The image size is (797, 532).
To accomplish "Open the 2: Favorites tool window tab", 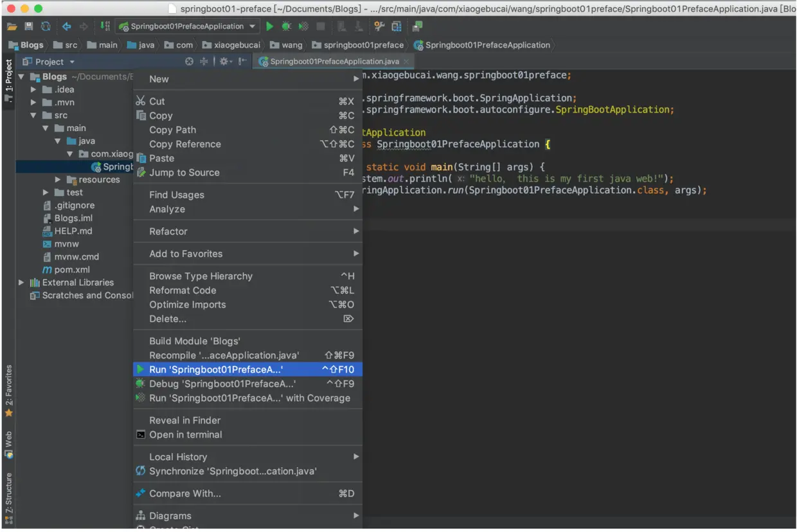I will [8, 390].
